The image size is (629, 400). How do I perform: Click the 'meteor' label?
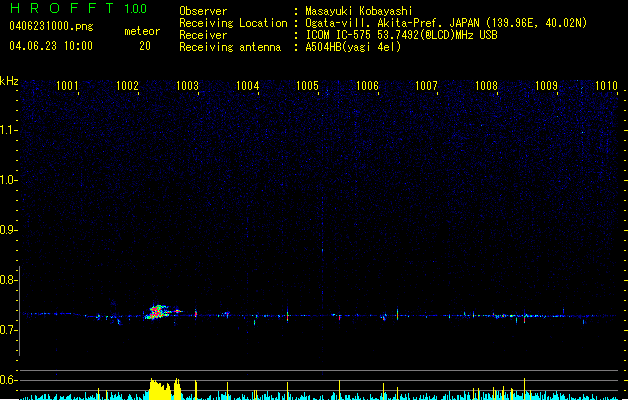(x=142, y=31)
